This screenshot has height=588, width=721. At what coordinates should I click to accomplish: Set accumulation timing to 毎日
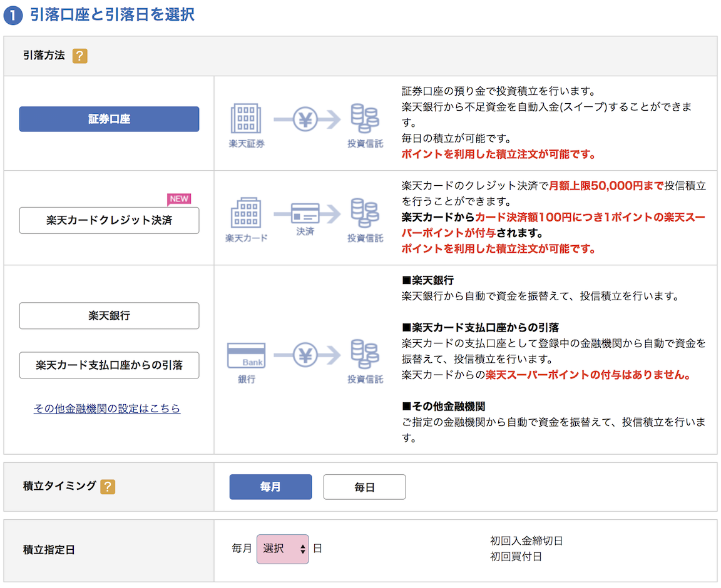(364, 487)
